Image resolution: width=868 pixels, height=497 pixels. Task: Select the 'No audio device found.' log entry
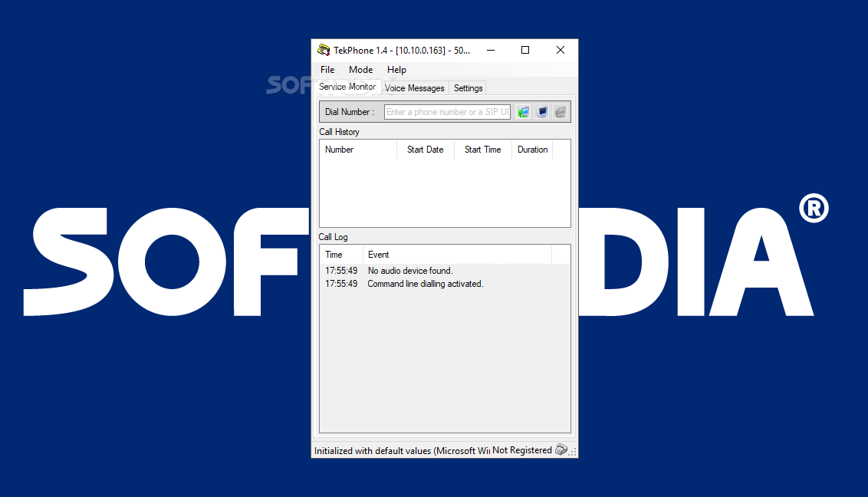[x=409, y=271]
